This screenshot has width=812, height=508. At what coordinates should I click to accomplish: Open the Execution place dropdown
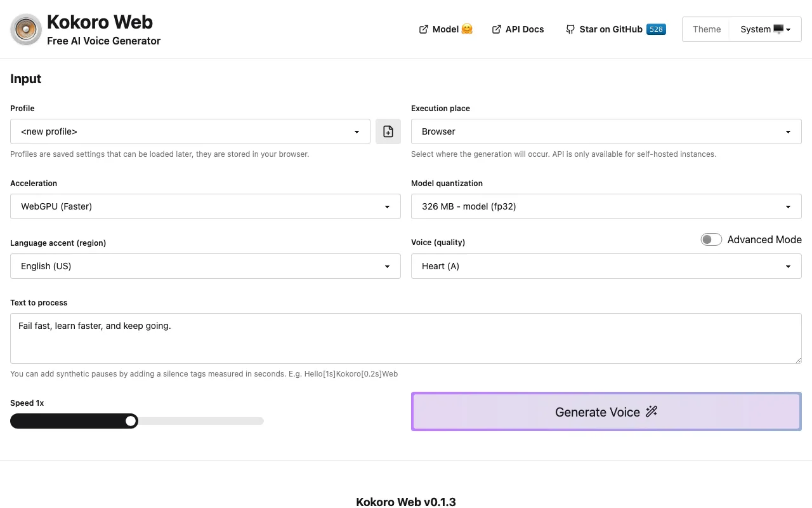(x=606, y=131)
